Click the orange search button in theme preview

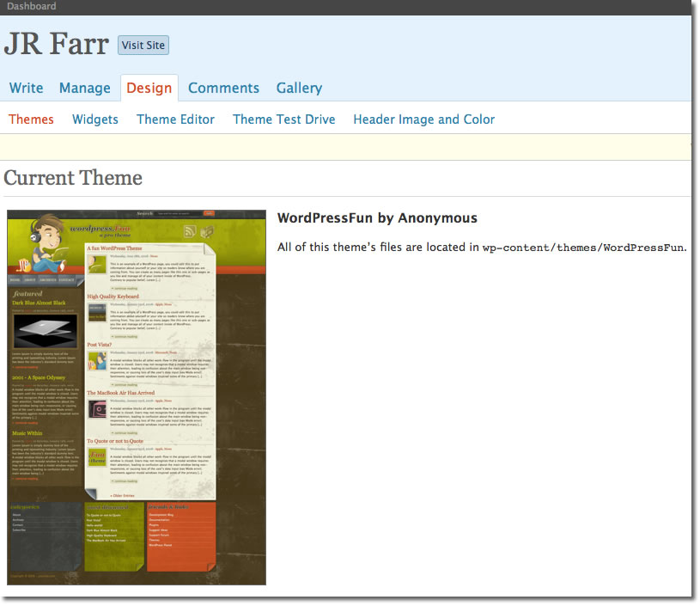tap(209, 214)
